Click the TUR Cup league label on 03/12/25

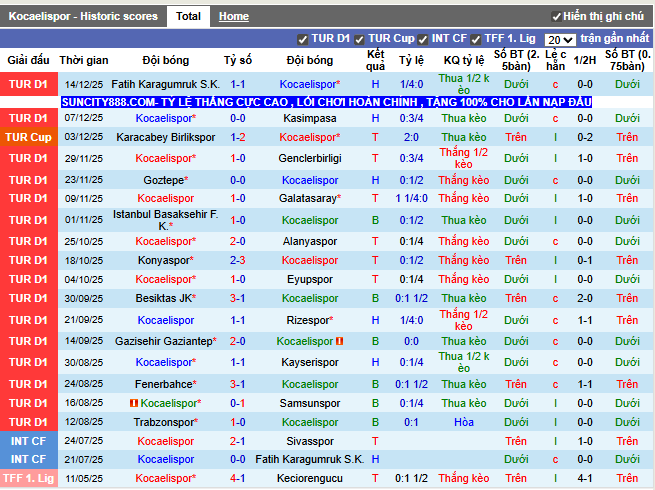[28, 137]
